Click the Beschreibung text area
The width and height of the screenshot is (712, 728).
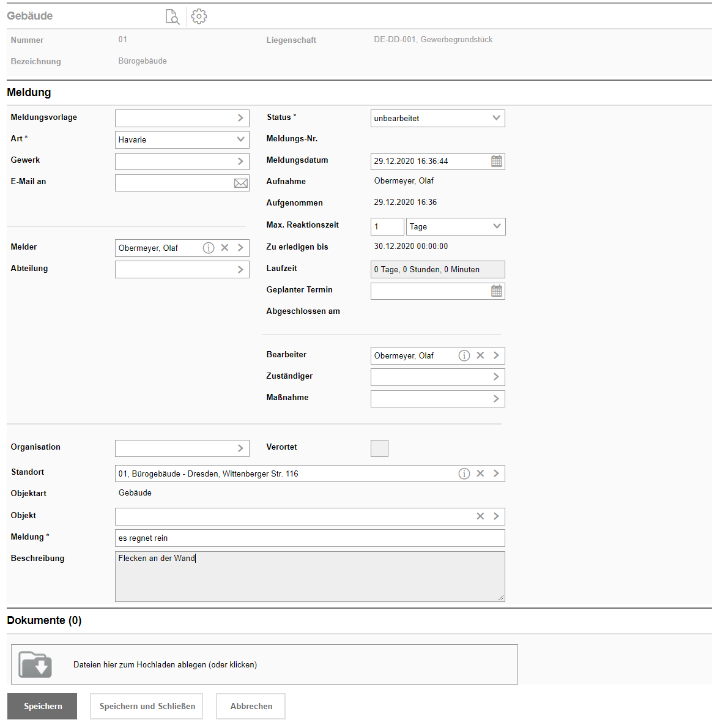[310, 577]
